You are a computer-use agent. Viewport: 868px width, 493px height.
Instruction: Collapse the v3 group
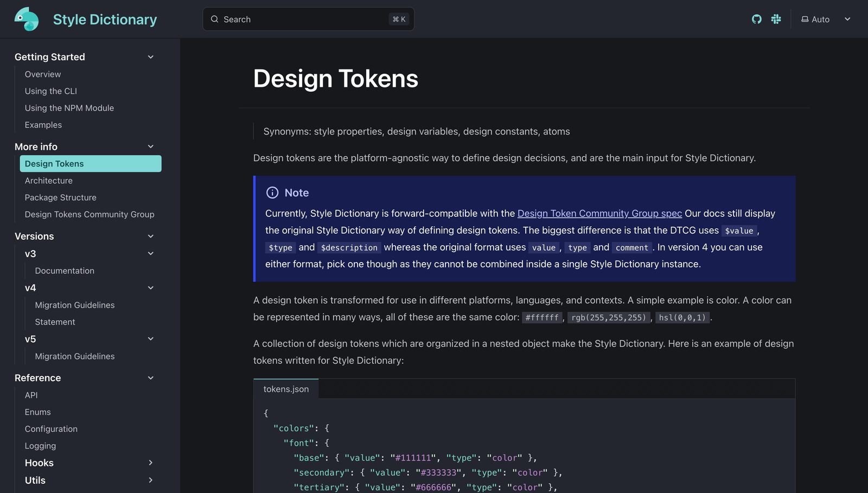(151, 253)
